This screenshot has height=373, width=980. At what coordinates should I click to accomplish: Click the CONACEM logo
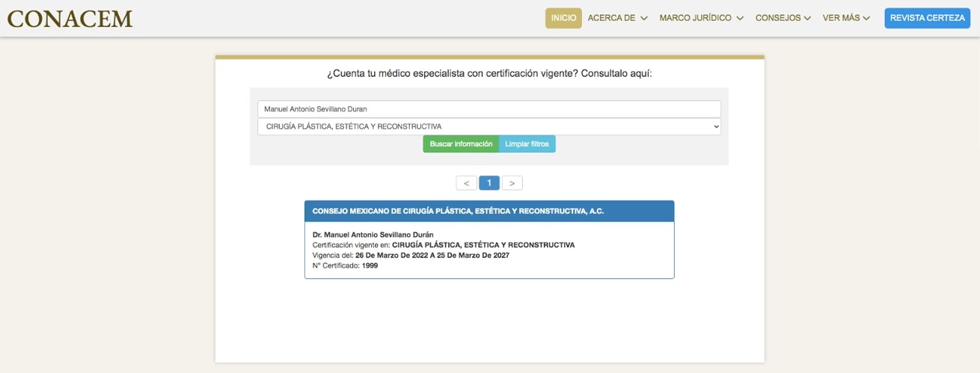[x=70, y=19]
